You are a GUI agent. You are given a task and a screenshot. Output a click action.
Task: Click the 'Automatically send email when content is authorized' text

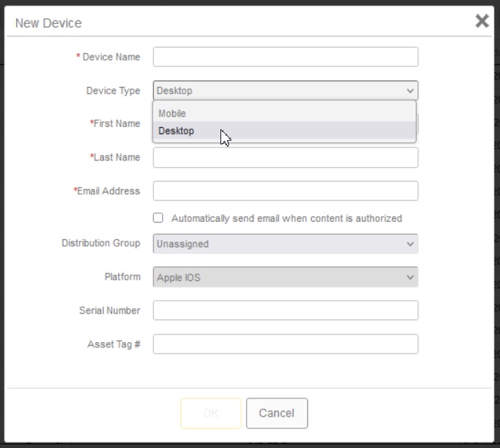coord(286,218)
